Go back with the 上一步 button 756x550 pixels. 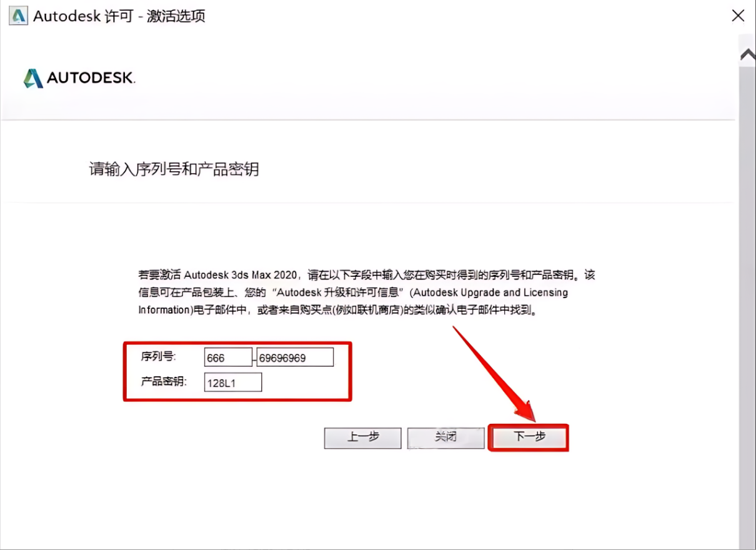point(362,438)
